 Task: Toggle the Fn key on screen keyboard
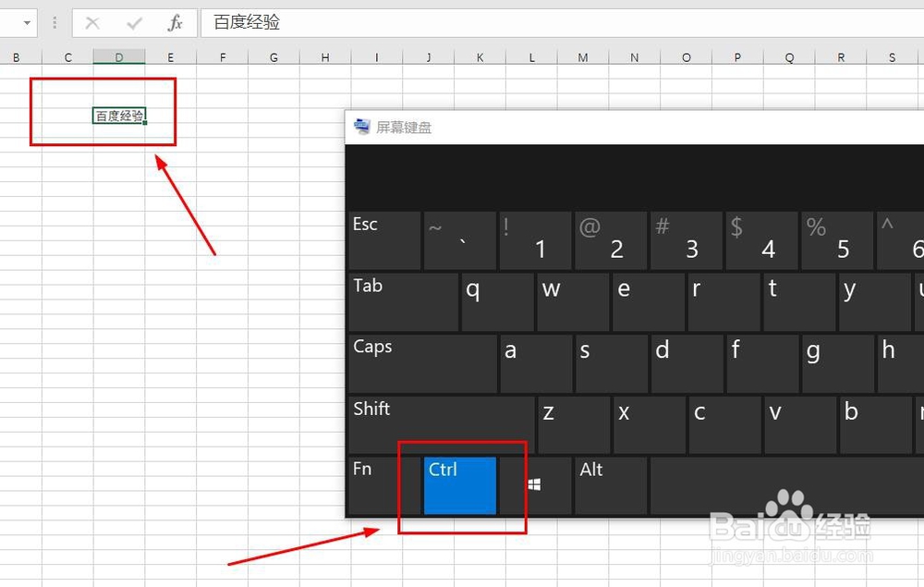pyautogui.click(x=384, y=485)
